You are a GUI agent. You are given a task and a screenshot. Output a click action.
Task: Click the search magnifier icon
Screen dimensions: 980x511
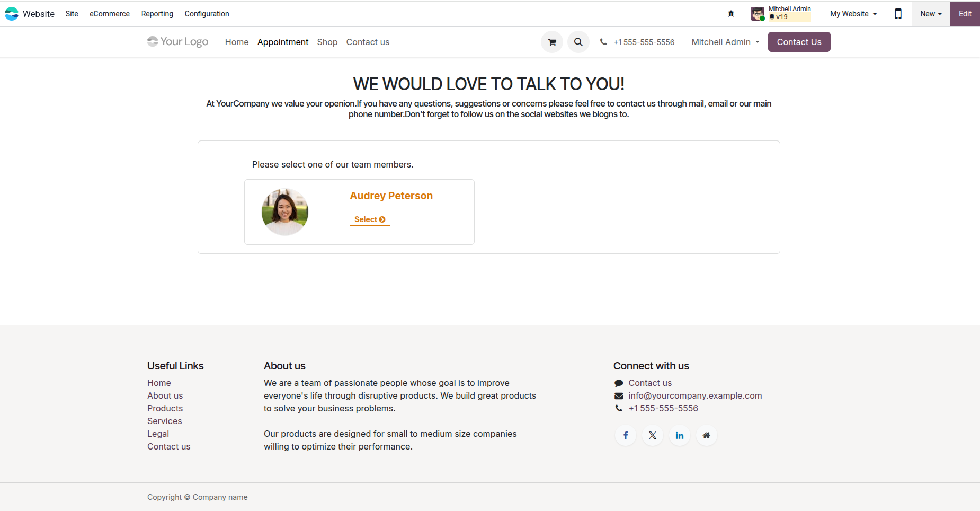pyautogui.click(x=578, y=42)
